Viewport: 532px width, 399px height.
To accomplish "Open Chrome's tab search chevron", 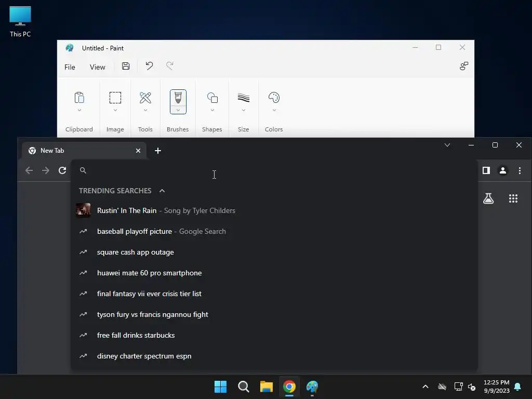I will 447,145.
